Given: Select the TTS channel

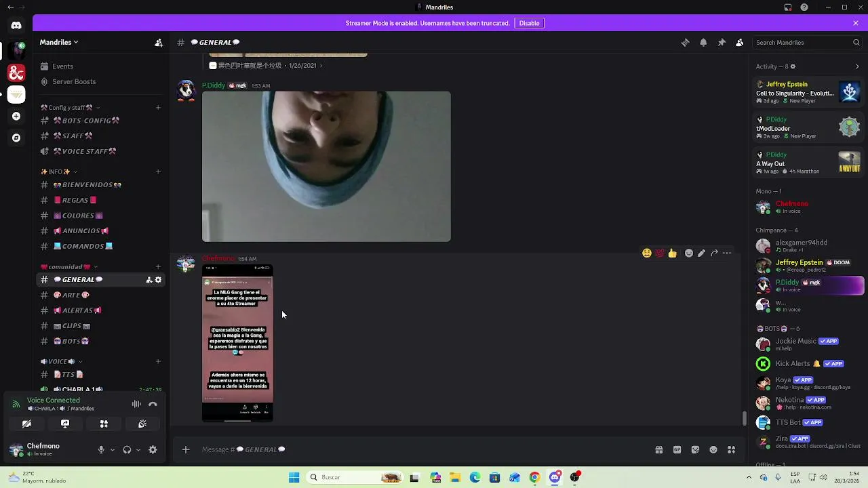Looking at the screenshot, I should coord(102,374).
